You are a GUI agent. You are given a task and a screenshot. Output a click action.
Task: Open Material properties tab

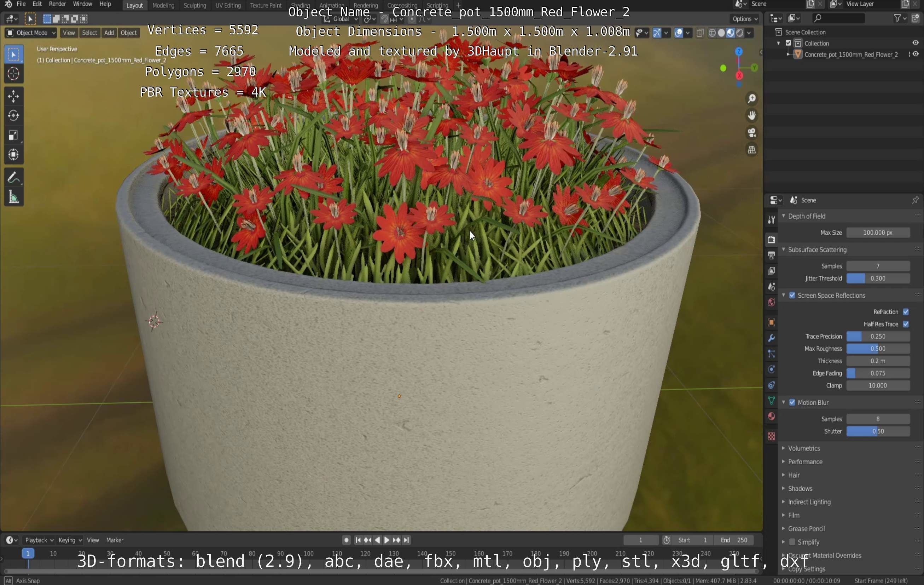tap(771, 417)
